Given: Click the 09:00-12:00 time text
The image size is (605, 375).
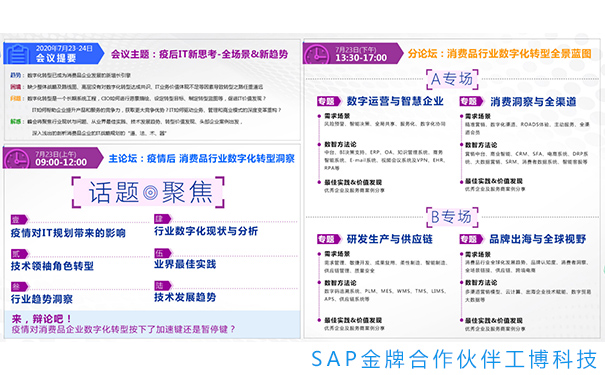Looking at the screenshot, I should [x=61, y=162].
